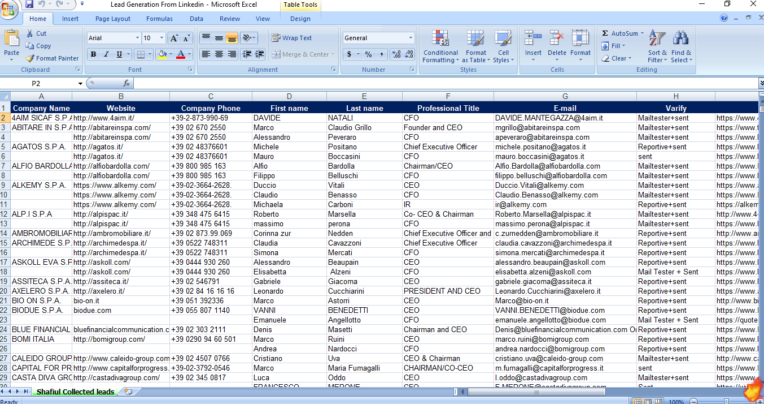Open text Orientation options
764x404 pixels.
(x=248, y=38)
